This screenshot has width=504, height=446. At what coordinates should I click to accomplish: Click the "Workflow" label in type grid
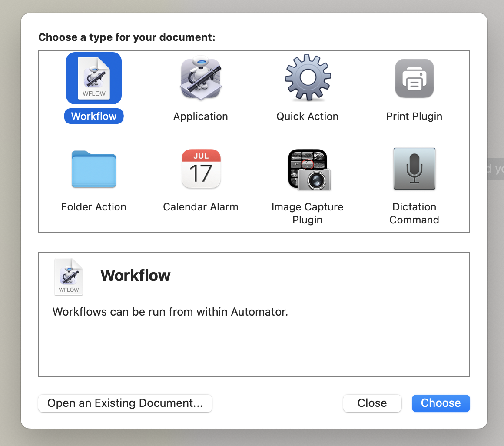[94, 116]
